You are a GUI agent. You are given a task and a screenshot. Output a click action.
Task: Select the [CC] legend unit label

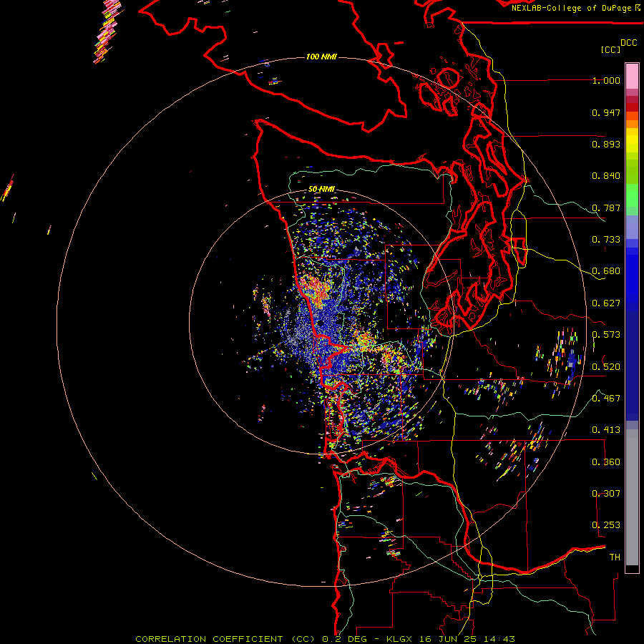pyautogui.click(x=610, y=49)
